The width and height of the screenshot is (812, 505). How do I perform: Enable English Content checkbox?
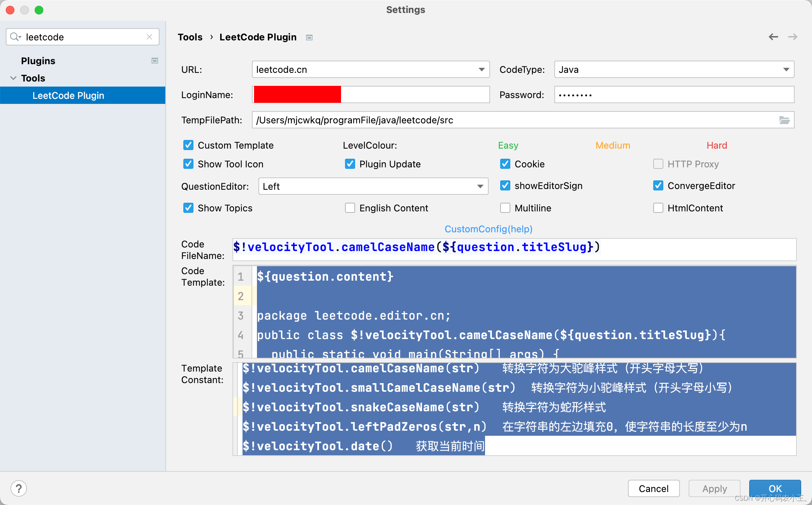coord(350,208)
